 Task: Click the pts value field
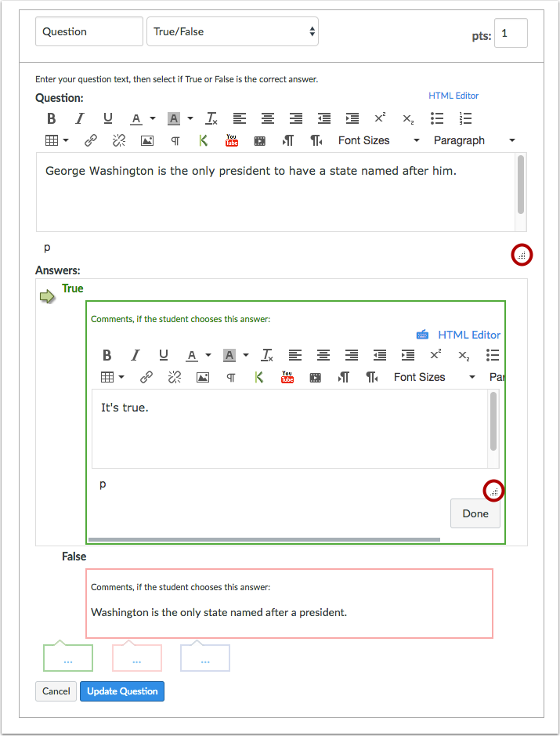(511, 33)
